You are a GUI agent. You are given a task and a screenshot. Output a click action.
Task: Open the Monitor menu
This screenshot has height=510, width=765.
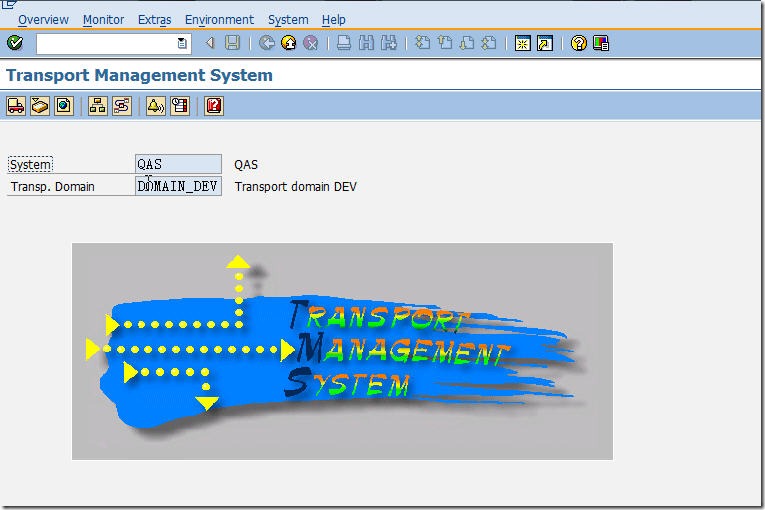point(103,20)
